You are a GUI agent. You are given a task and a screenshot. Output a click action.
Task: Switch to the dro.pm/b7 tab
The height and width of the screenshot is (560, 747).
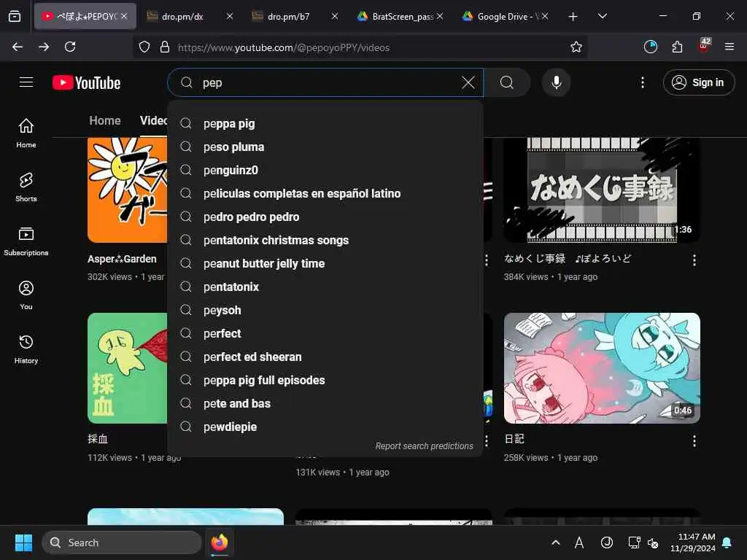click(295, 16)
